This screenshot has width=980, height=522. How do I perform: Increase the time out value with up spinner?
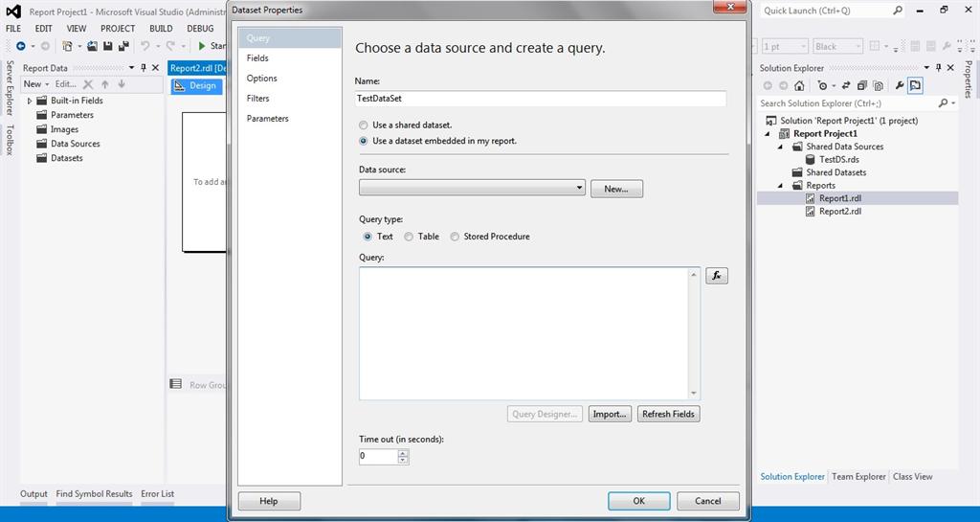[403, 453]
